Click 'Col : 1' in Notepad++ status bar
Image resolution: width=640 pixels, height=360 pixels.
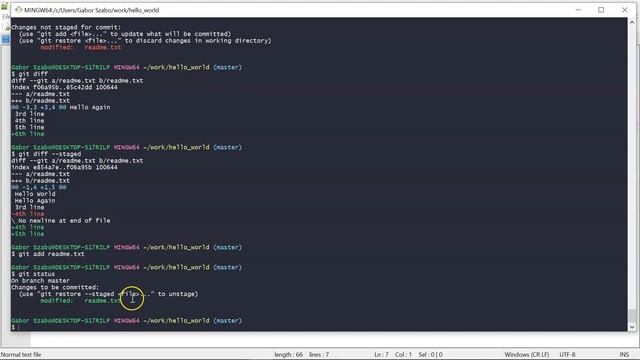(403, 355)
